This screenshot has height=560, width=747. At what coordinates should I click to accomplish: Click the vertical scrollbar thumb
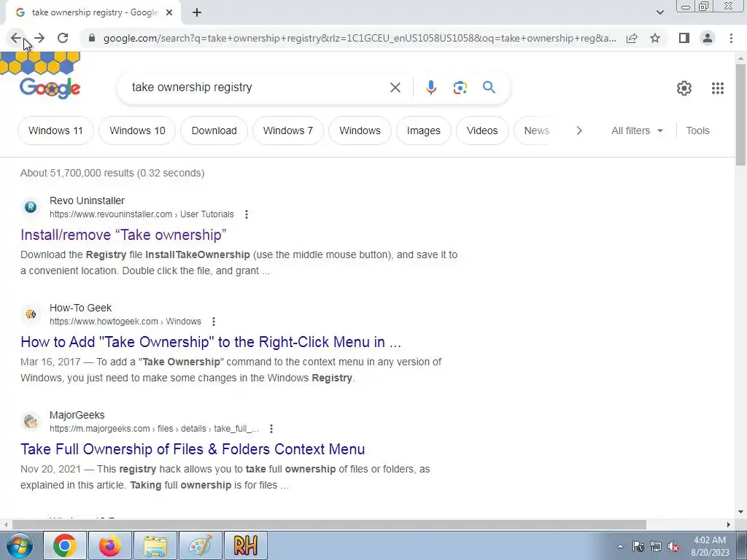(x=740, y=114)
